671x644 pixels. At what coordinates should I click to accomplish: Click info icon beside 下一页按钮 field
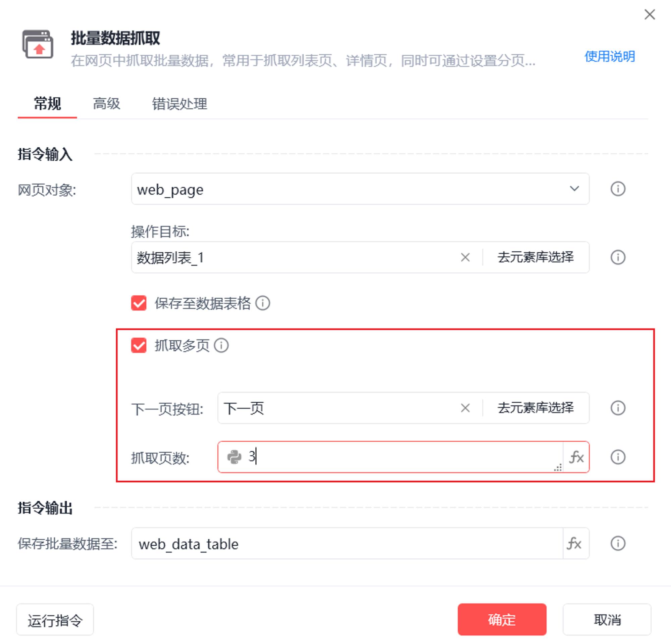[618, 408]
